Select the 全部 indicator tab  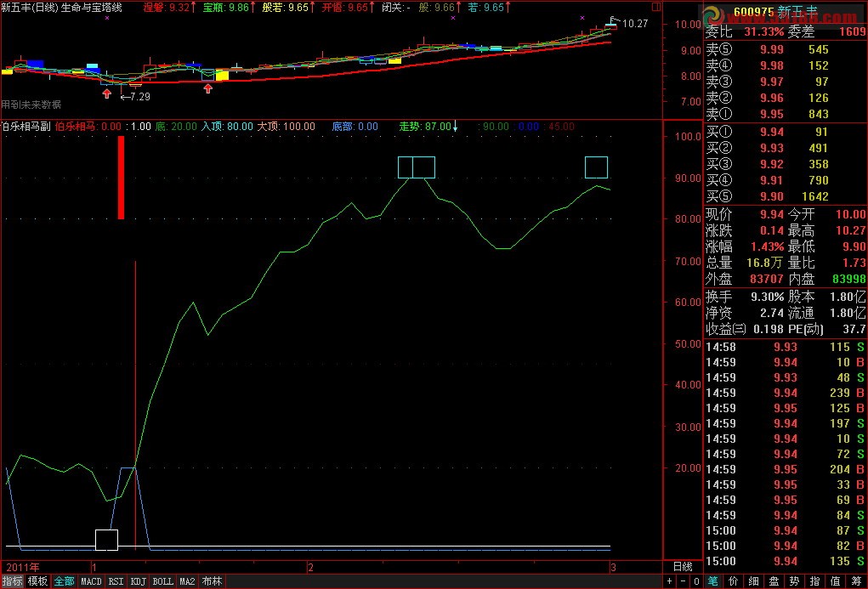65,582
